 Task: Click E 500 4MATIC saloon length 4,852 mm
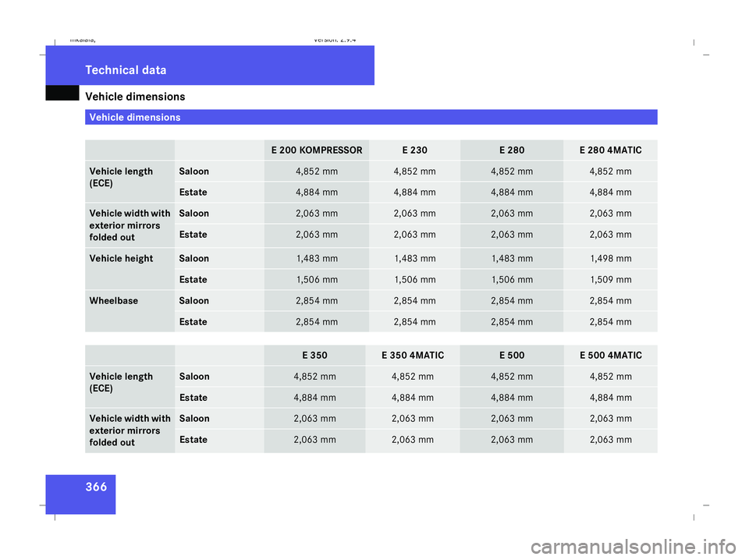611,376
